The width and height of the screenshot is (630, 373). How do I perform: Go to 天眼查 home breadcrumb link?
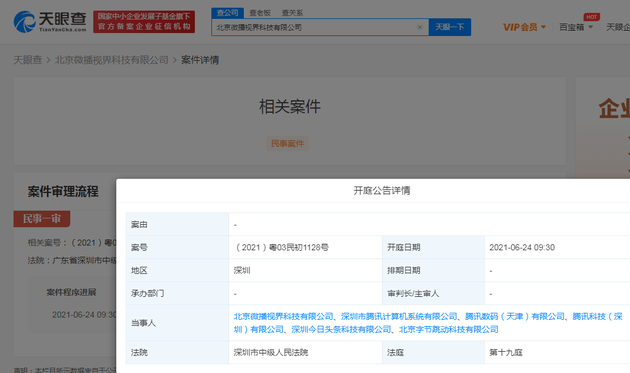tap(28, 60)
